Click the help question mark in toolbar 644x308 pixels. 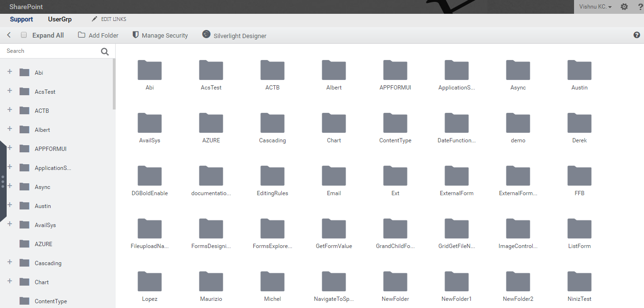(637, 35)
